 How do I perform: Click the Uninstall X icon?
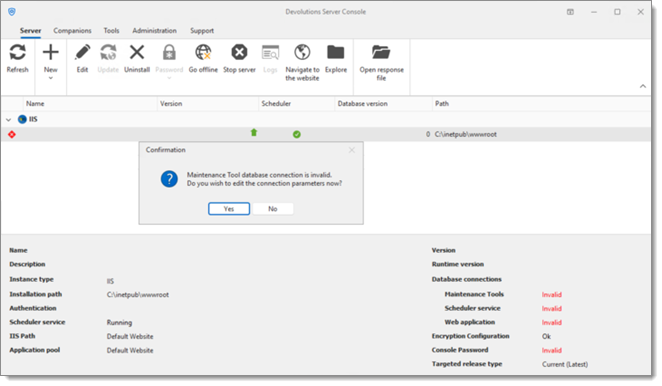pyautogui.click(x=137, y=52)
